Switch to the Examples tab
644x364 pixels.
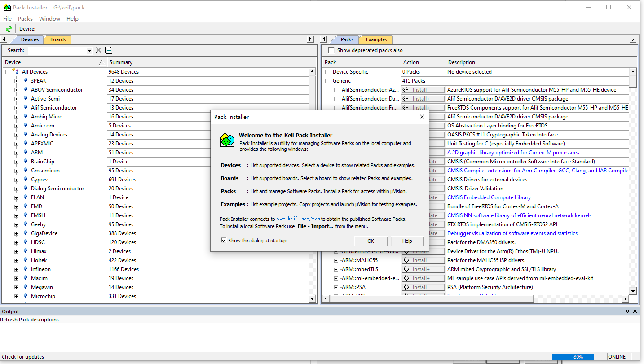376,39
